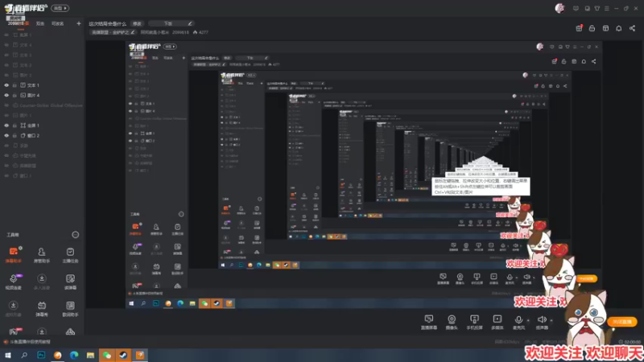This screenshot has height=362, width=644.
Task: Collapse the 工具箱 toolbox panel
Action: (75, 235)
